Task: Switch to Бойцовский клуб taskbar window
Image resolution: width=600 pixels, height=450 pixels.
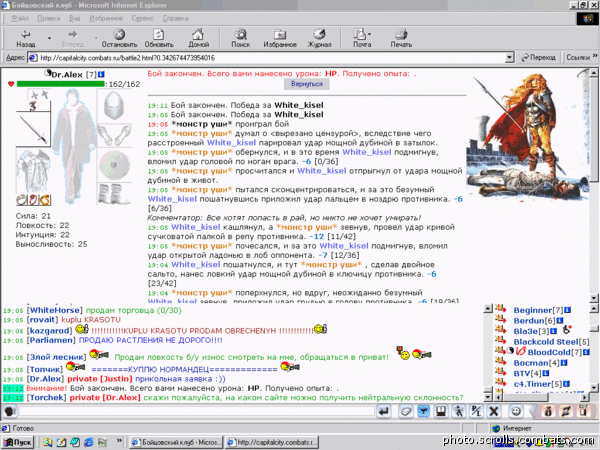Action: 176,442
